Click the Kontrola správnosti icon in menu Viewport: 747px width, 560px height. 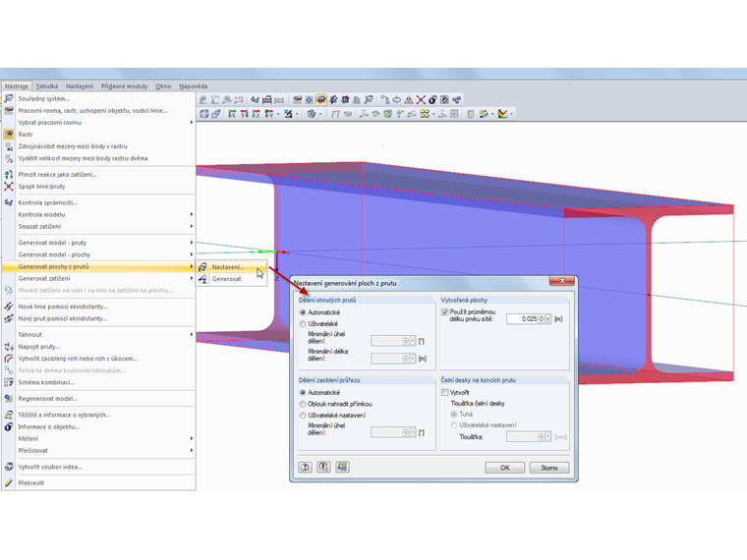(x=9, y=202)
